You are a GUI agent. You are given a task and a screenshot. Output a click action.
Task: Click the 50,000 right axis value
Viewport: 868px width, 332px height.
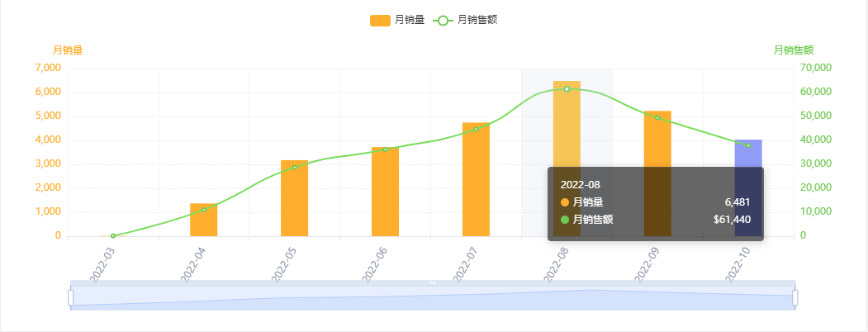tap(816, 116)
